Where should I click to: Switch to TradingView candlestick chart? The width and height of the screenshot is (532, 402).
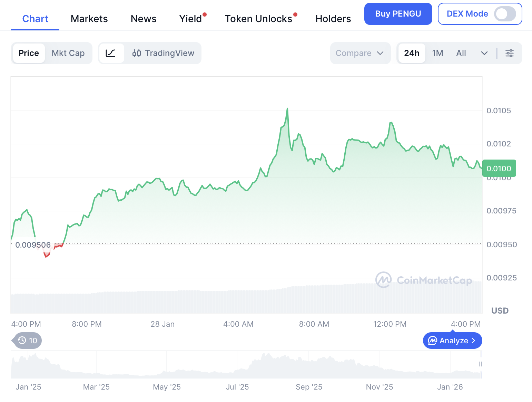pyautogui.click(x=163, y=53)
